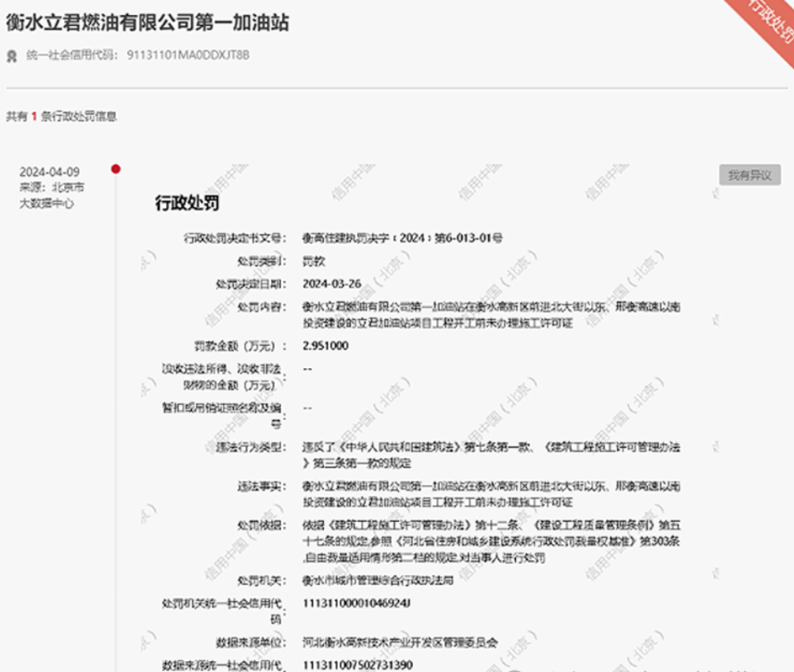The image size is (794, 672).
Task: Click the credit code badge icon
Action: (x=12, y=55)
